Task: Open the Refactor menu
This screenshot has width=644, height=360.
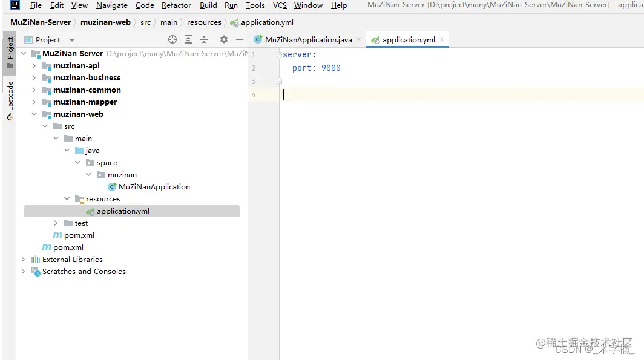Action: pos(176,5)
